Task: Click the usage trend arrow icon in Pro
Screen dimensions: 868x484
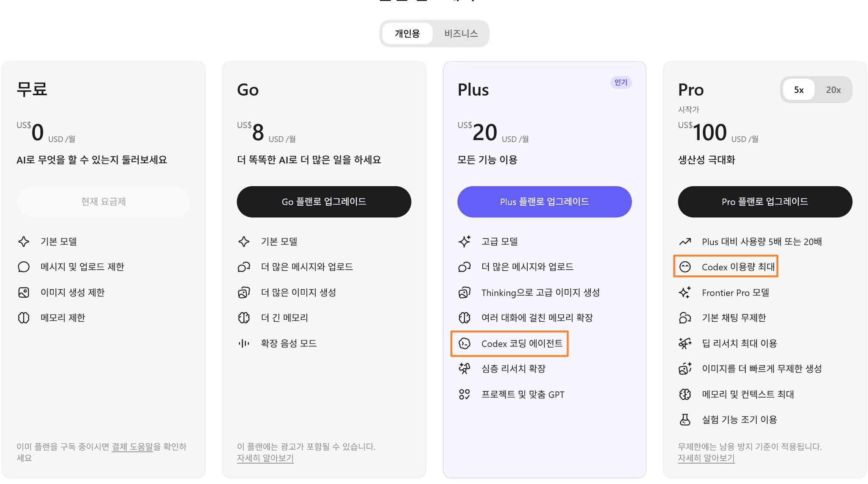Action: 685,241
